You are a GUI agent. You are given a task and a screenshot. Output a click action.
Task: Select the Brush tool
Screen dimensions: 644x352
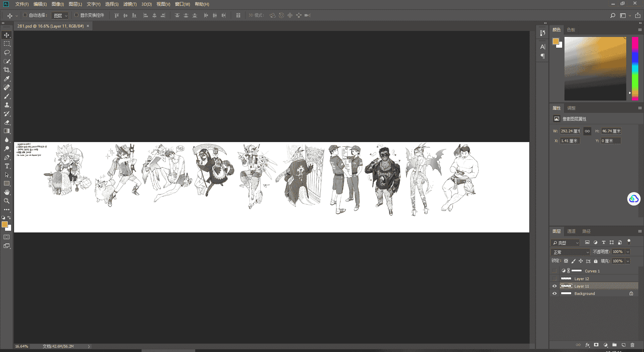7,96
